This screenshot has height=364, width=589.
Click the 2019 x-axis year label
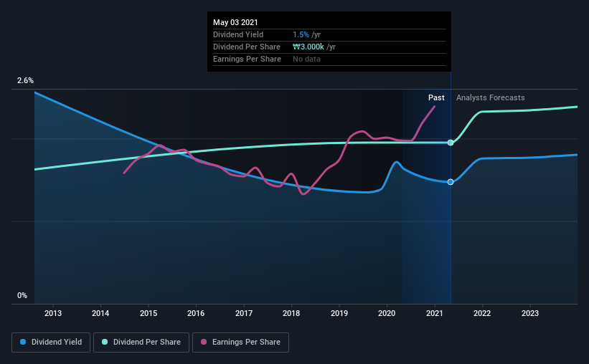click(x=339, y=313)
